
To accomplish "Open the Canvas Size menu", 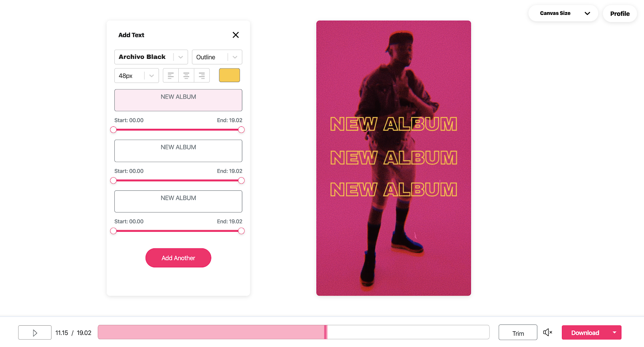I will click(563, 13).
